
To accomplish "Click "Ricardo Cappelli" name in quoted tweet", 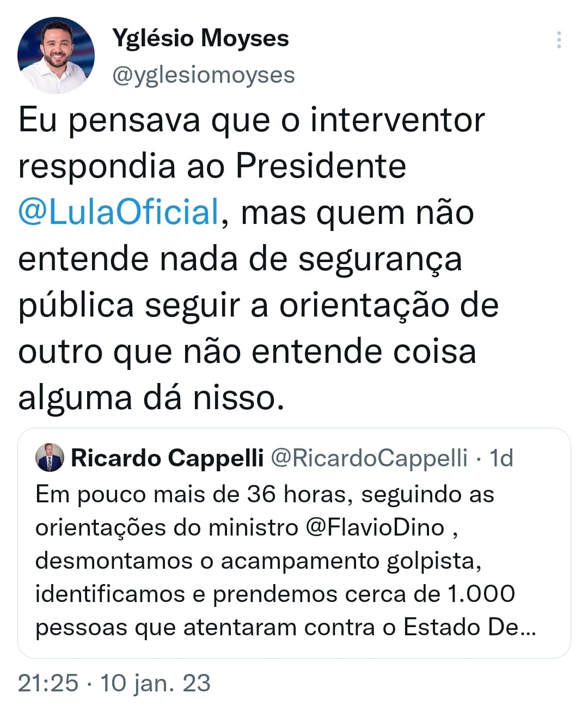I will pos(167,458).
